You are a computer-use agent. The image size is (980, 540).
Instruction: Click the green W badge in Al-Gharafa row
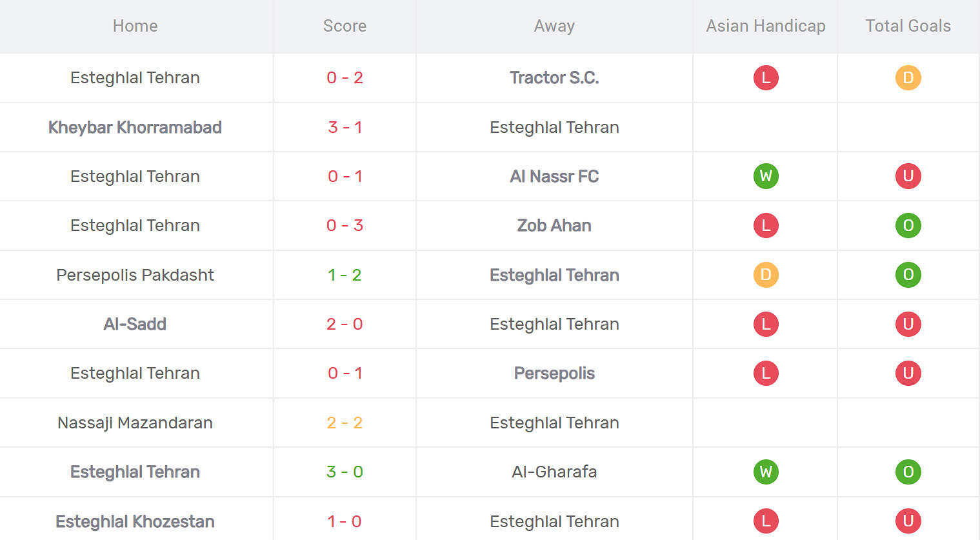766,472
